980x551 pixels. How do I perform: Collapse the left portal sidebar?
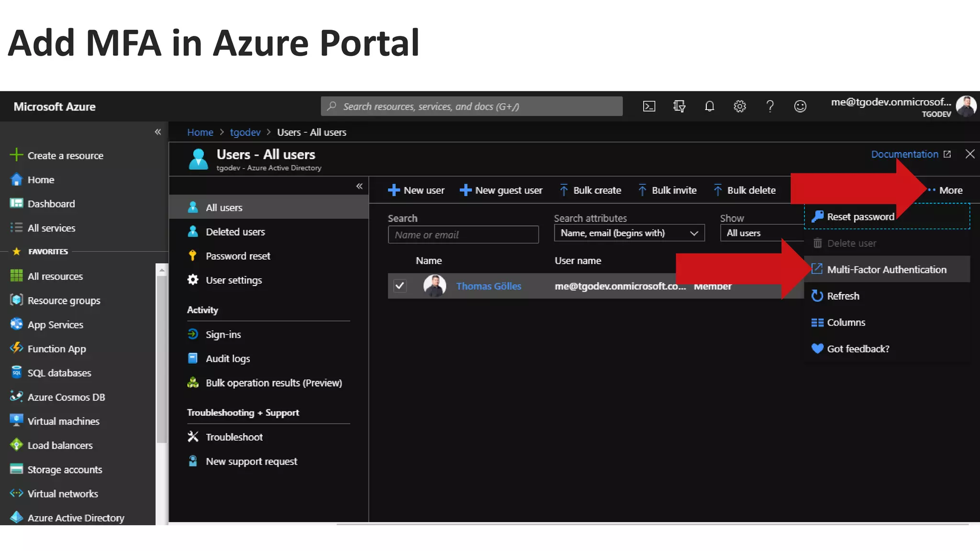[158, 132]
